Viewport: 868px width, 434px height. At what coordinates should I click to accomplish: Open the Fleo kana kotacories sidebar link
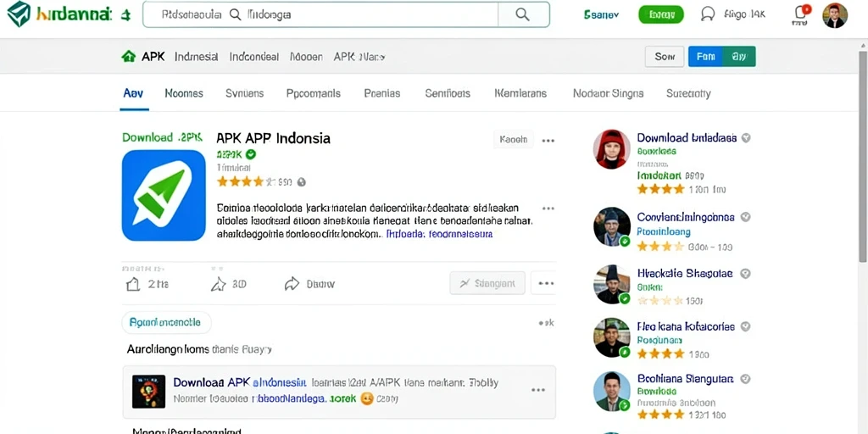tap(685, 326)
